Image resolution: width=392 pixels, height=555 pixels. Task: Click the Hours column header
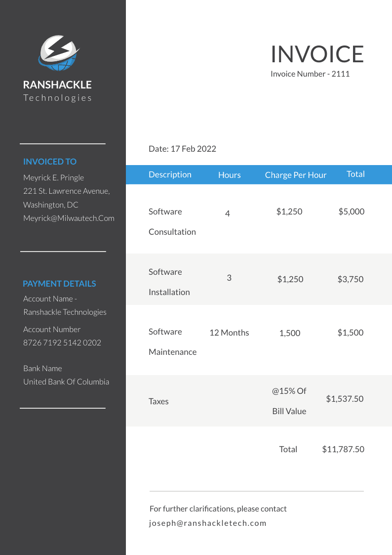click(x=230, y=175)
